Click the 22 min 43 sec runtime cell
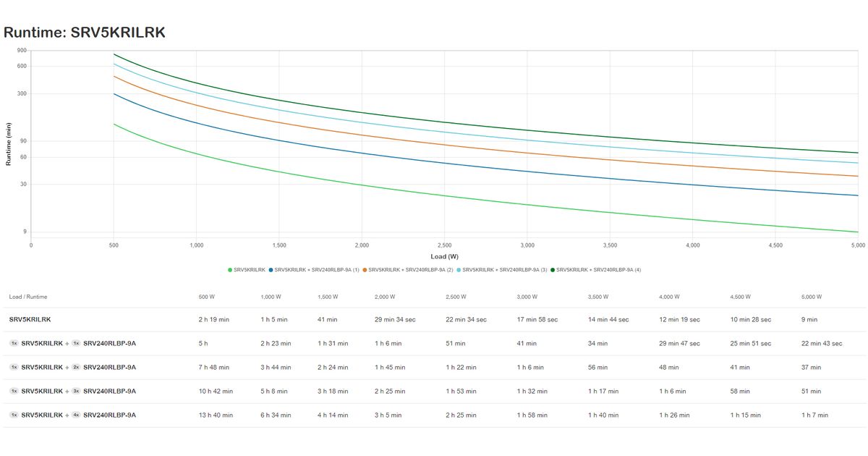868x456 pixels. pos(822,344)
